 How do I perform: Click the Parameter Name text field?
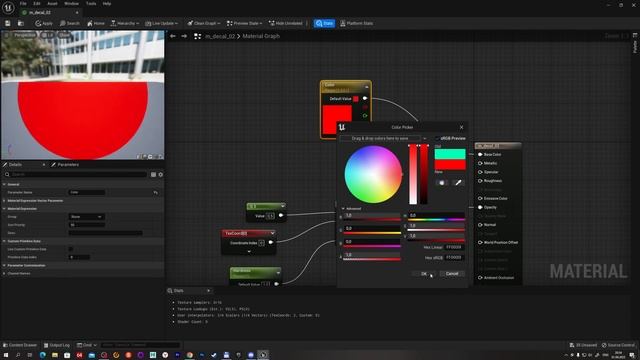click(87, 192)
